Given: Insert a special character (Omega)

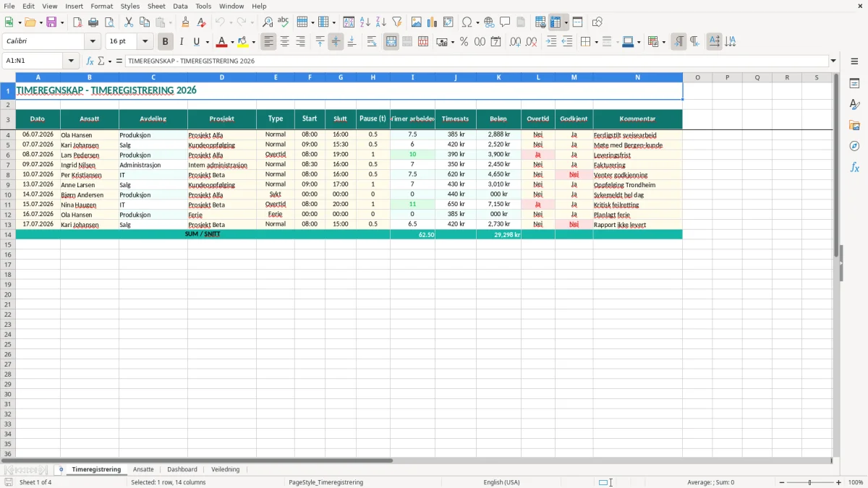Looking at the screenshot, I should tap(467, 22).
